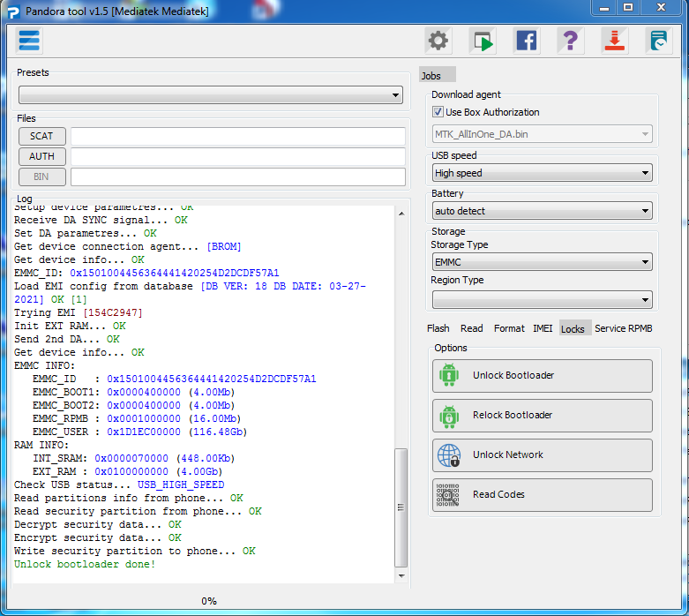The height and width of the screenshot is (616, 689).
Task: Click the log scrollbar thumb
Action: [401, 507]
